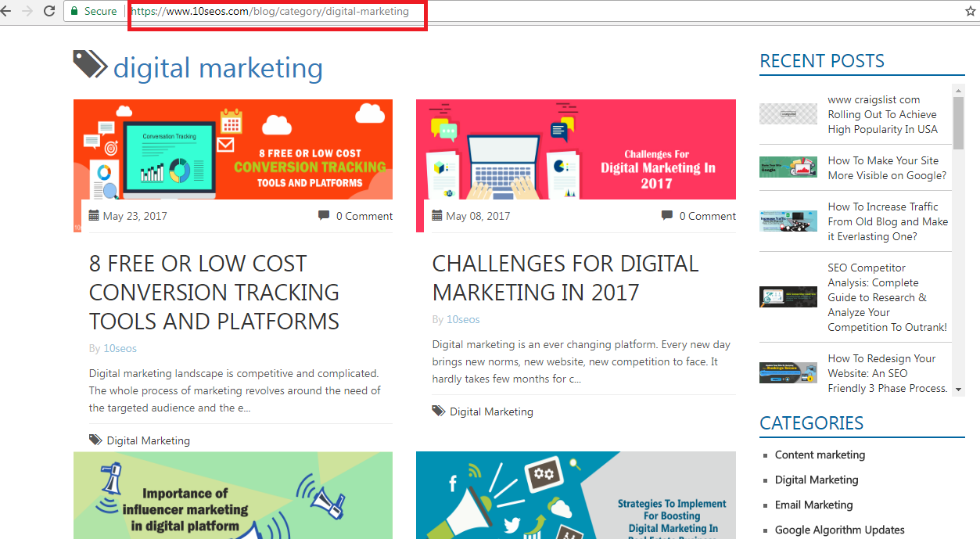Click craigslist recent post thumbnail
This screenshot has width=980, height=539.
click(788, 114)
